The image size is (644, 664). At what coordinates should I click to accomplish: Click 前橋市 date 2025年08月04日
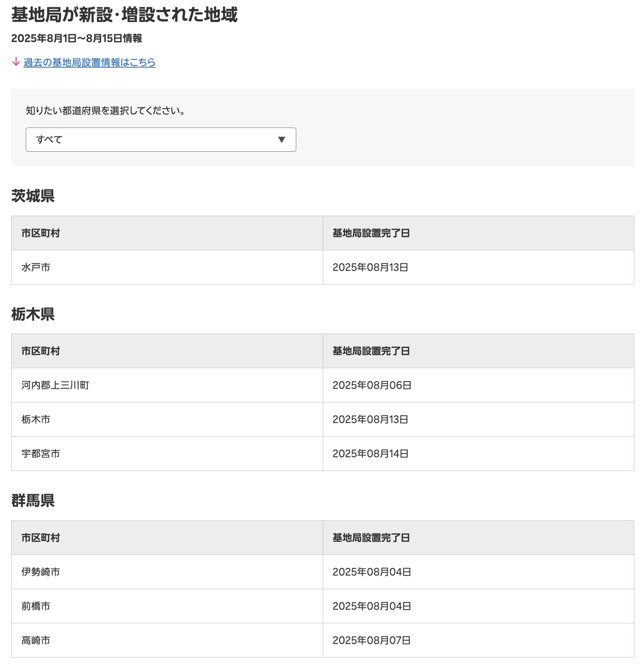click(478, 606)
